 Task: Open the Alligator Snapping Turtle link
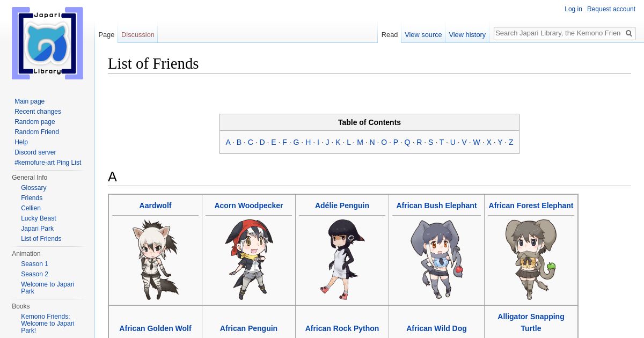[531, 322]
